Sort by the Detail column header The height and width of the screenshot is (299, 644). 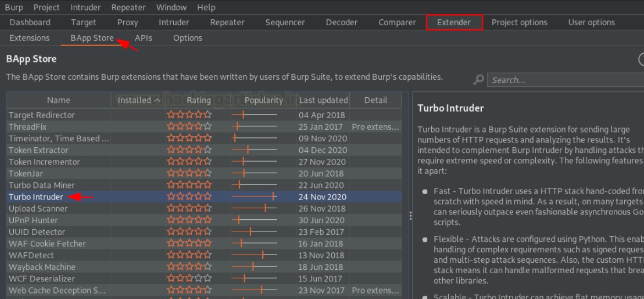click(376, 100)
